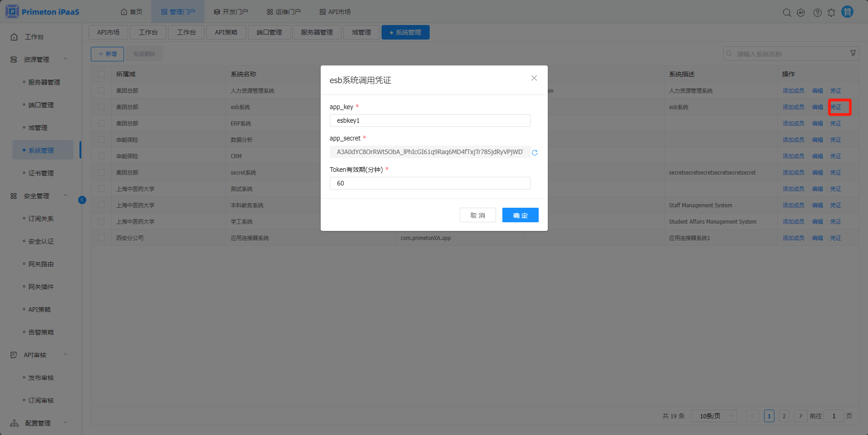Open the user avatar in the header

point(847,12)
